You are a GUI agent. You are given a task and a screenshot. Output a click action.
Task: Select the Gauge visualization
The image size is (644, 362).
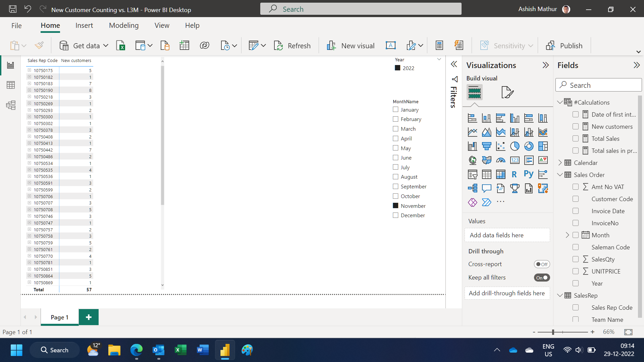pos(500,160)
